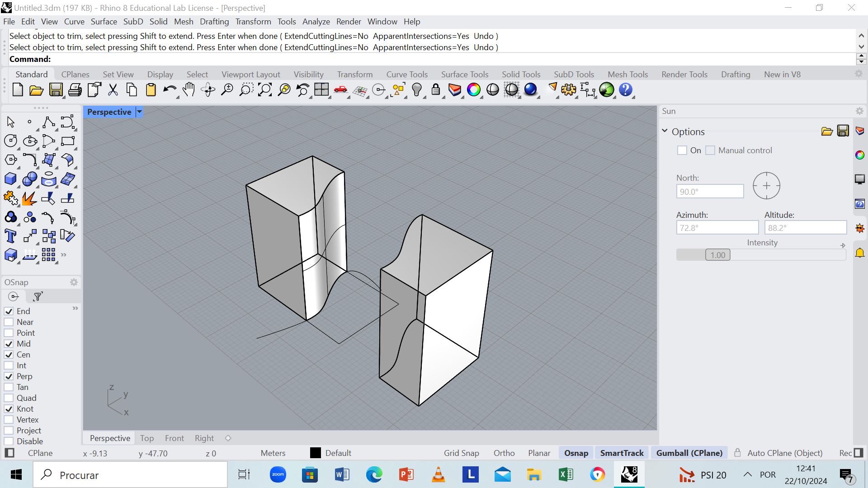Image resolution: width=868 pixels, height=488 pixels.
Task: Click the North azimuth input field
Action: point(710,191)
